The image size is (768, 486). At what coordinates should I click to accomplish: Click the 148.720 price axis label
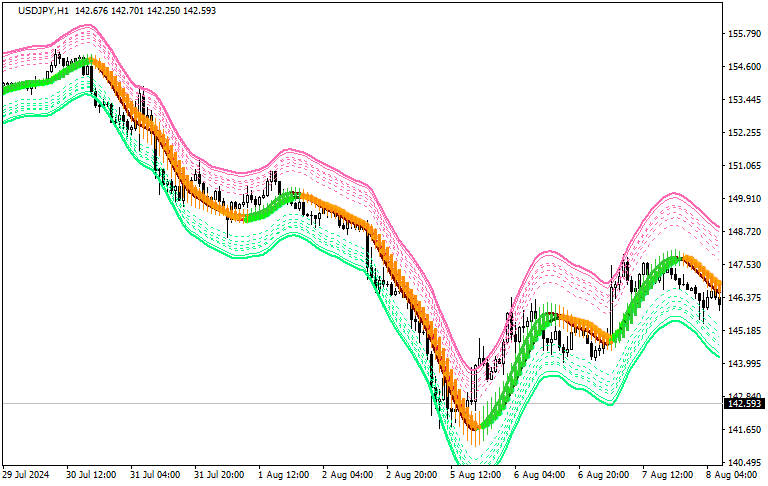coord(744,231)
